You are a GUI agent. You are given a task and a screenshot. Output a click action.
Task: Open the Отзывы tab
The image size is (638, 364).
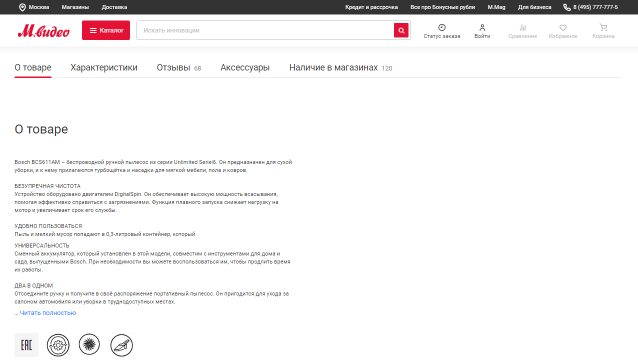click(179, 67)
